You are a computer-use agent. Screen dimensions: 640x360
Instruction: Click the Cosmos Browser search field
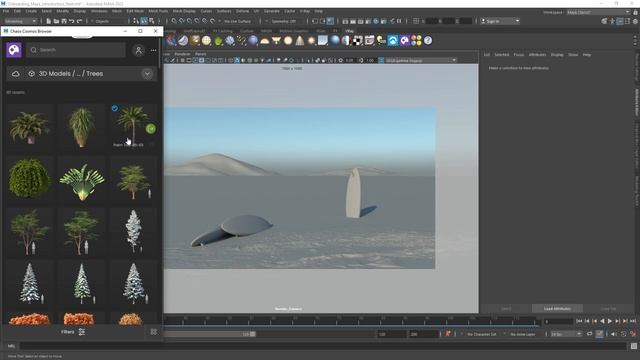click(x=76, y=50)
